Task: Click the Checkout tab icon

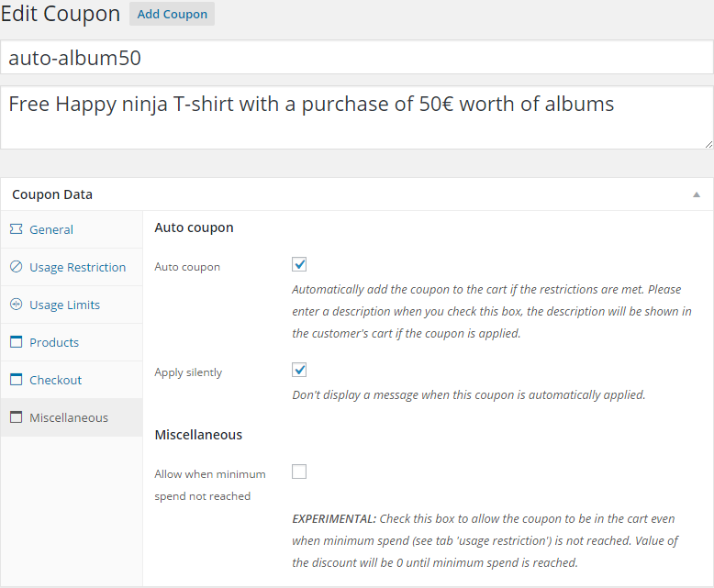Action: [x=16, y=380]
